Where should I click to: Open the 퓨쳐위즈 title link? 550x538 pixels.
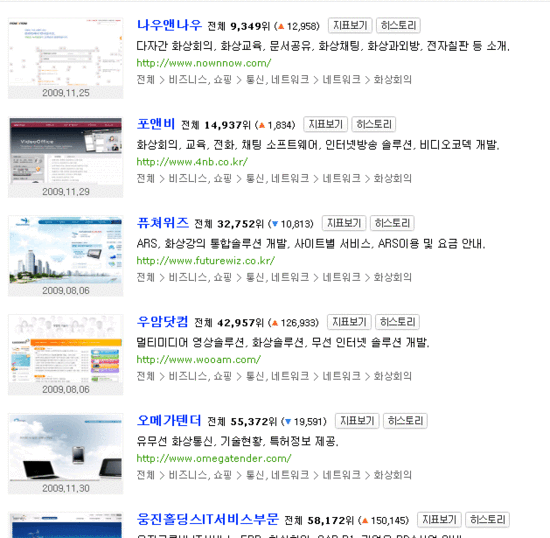click(162, 223)
